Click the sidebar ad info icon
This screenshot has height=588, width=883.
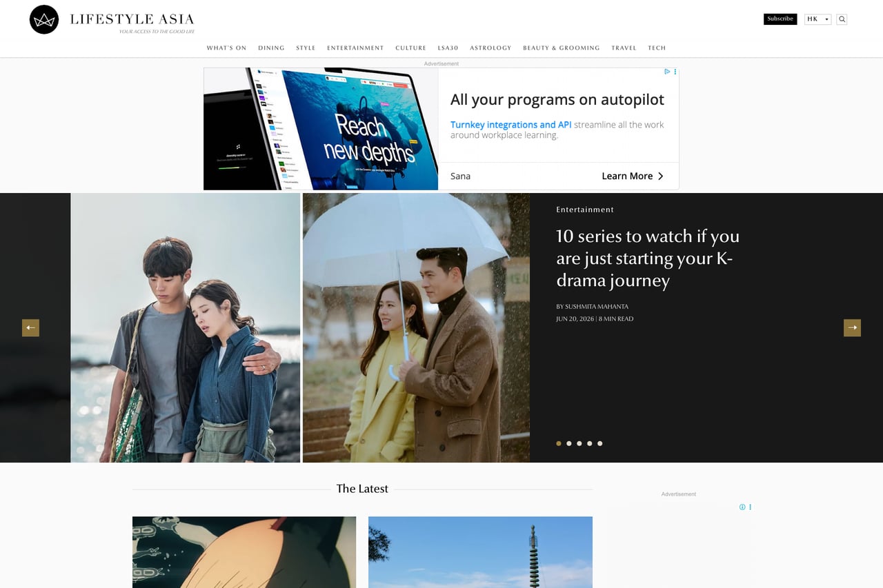742,507
